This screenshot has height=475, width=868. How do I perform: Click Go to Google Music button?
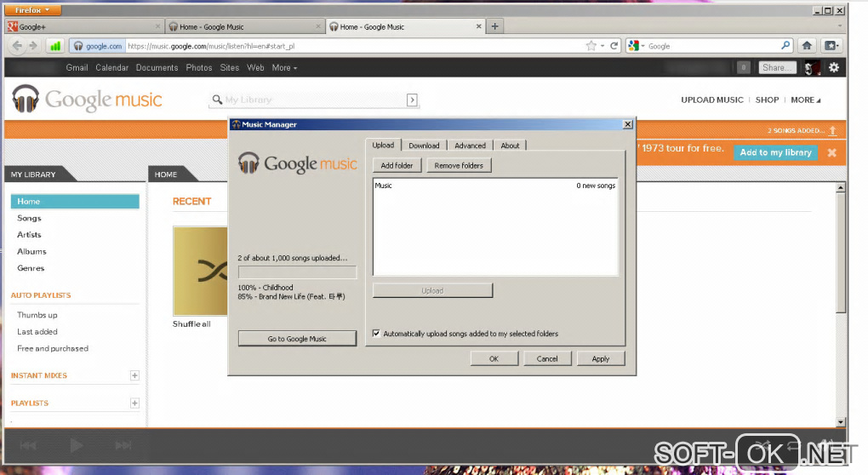tap(297, 339)
